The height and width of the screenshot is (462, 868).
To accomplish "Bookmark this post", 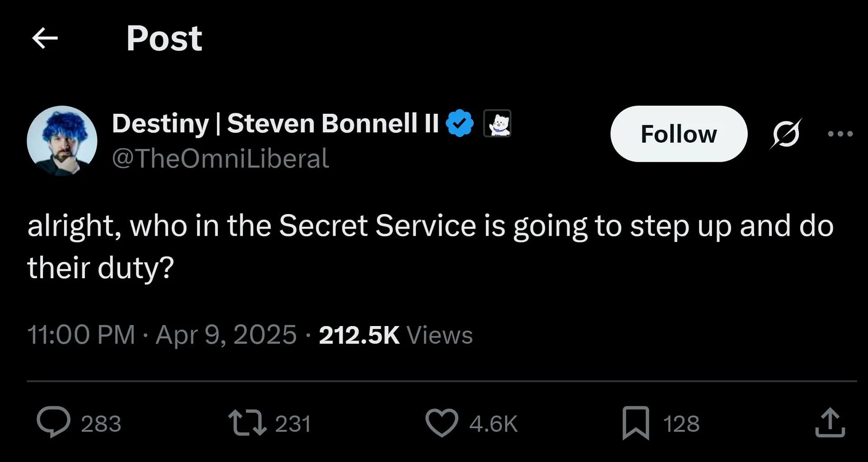I will click(x=636, y=423).
